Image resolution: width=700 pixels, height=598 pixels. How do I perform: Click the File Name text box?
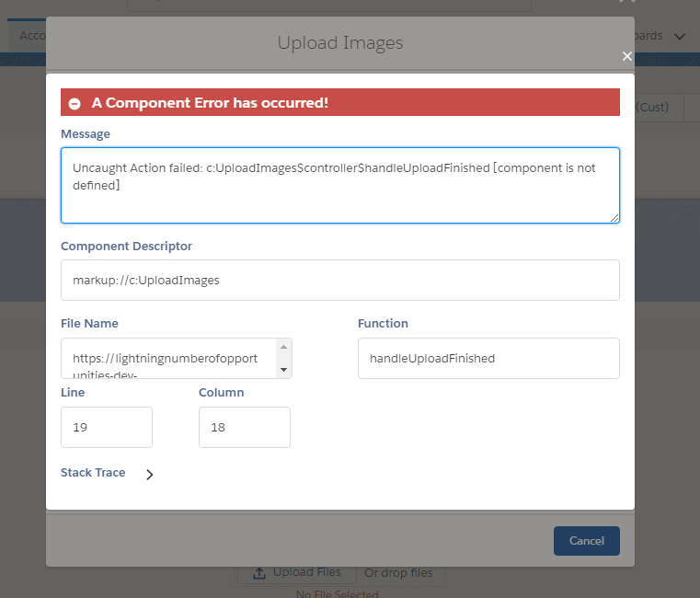(x=170, y=358)
